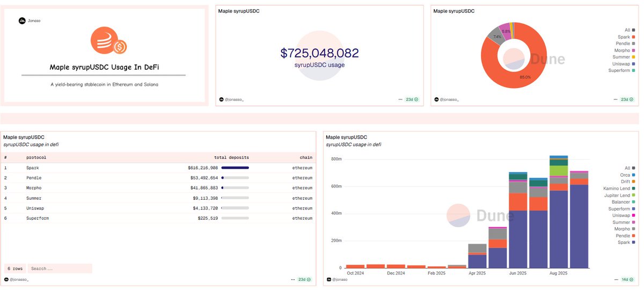Toggle Jupiter Lend in the bar chart legend
644x290 pixels.
pos(619,195)
